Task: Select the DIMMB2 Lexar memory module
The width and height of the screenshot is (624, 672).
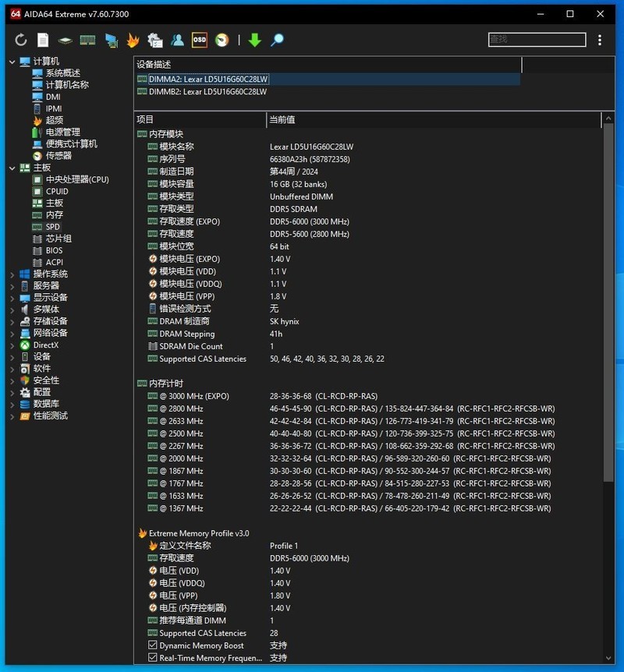Action: point(207,92)
